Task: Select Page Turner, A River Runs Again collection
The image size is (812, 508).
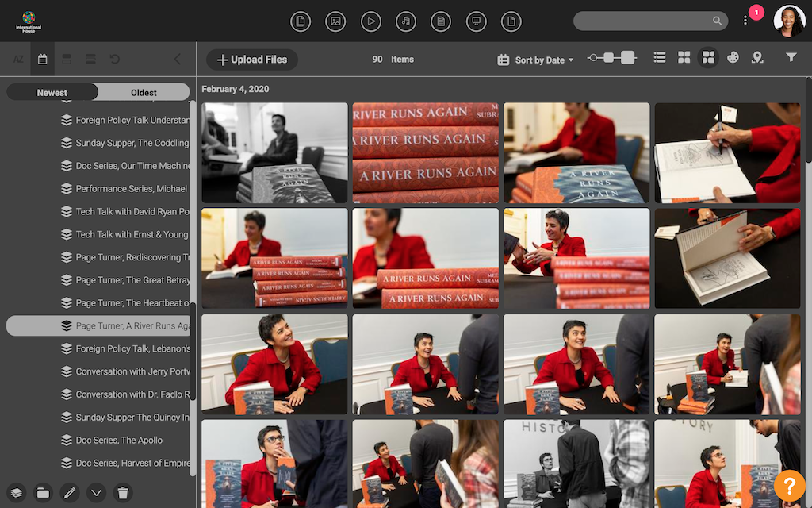Action: point(98,325)
